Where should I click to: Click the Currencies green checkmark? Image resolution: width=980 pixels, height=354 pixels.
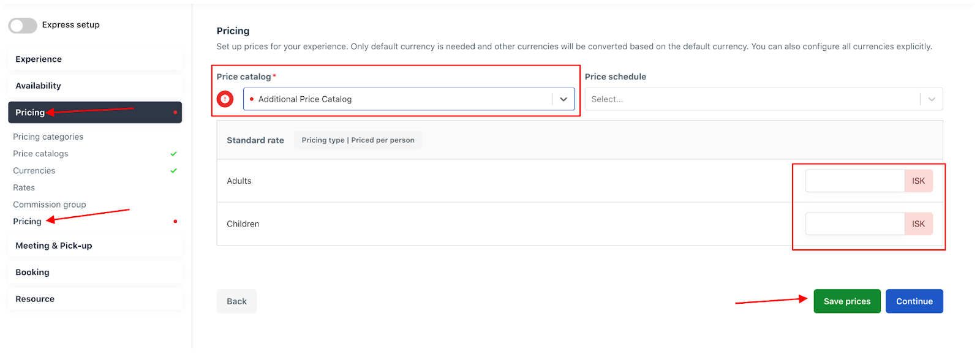click(174, 171)
